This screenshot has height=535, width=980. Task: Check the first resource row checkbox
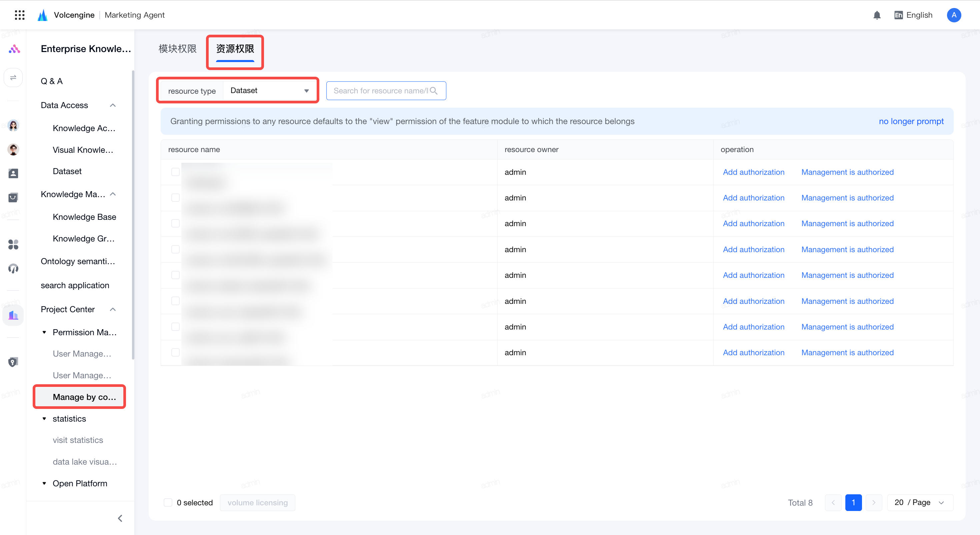(x=175, y=172)
